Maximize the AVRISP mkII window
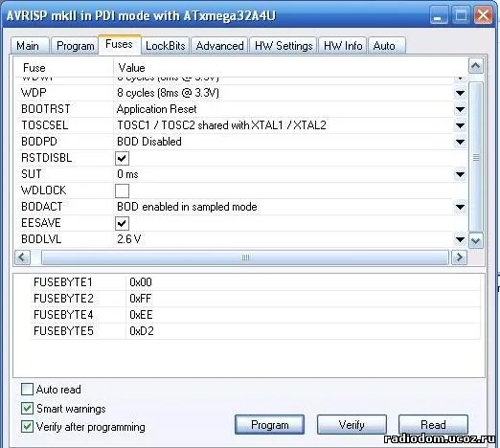The image size is (500, 448). click(461, 15)
